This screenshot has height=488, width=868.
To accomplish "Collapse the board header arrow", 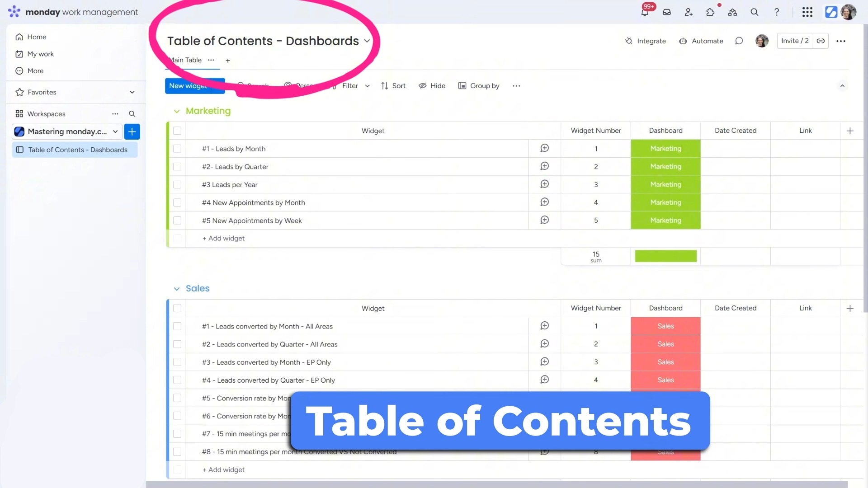I will click(x=842, y=86).
